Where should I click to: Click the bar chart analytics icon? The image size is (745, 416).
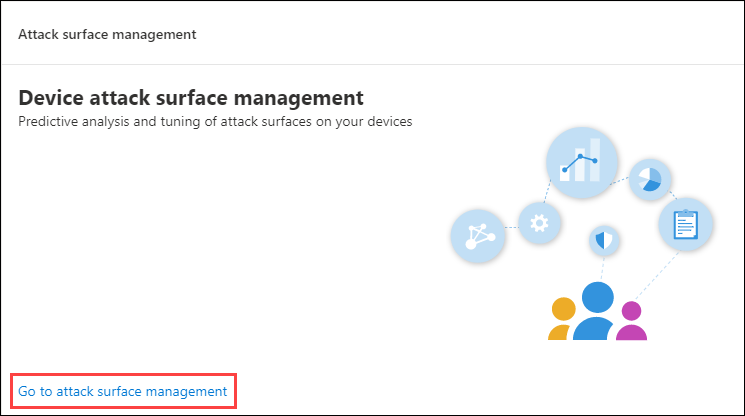pos(582,162)
